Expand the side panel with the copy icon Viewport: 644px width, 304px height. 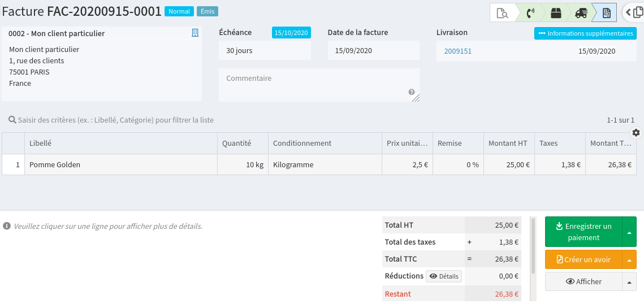point(634,12)
